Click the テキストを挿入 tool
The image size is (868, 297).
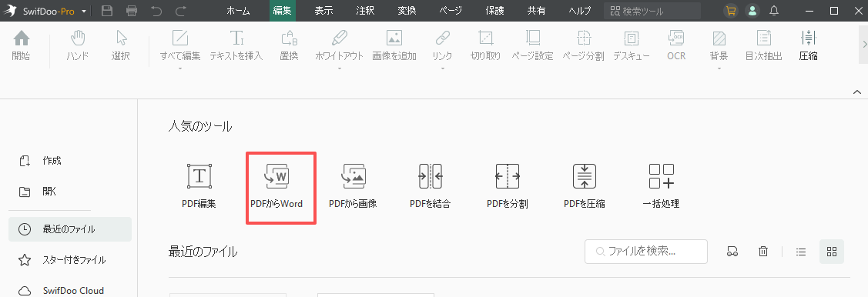236,45
